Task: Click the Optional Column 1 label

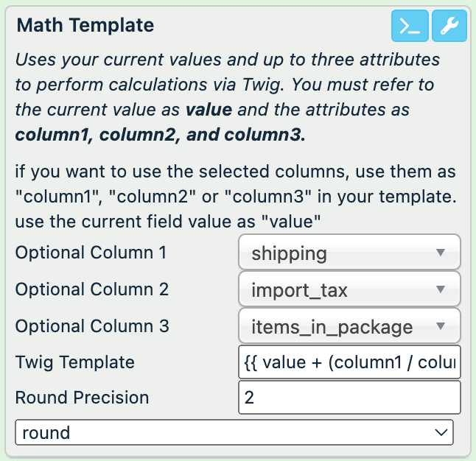Action: [x=91, y=253]
